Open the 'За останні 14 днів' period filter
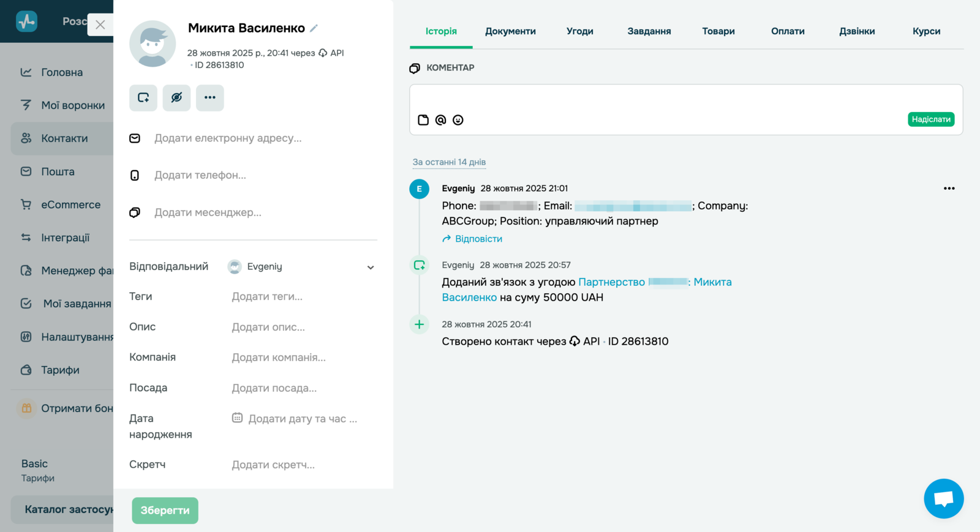980x532 pixels. pyautogui.click(x=449, y=162)
